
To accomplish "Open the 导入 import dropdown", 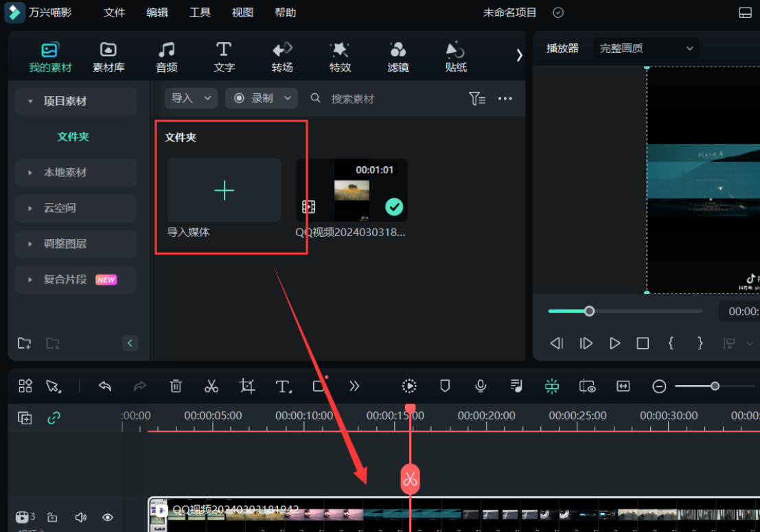I will (x=191, y=98).
